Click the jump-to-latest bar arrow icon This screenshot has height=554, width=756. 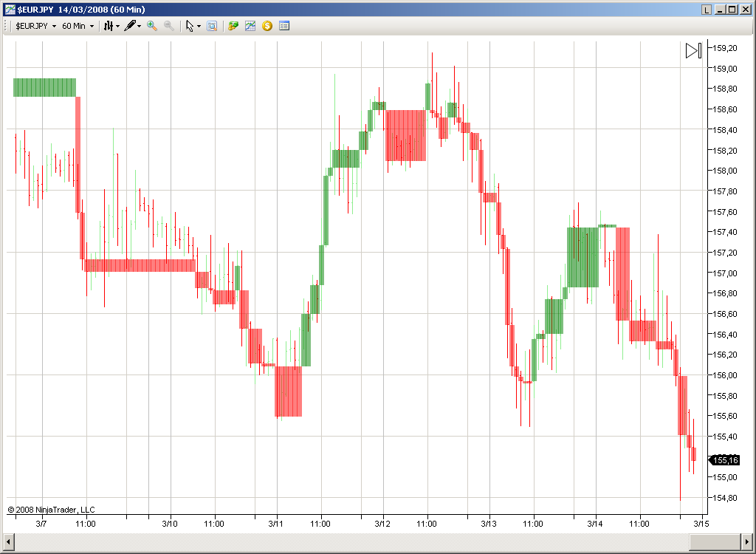[x=693, y=51]
